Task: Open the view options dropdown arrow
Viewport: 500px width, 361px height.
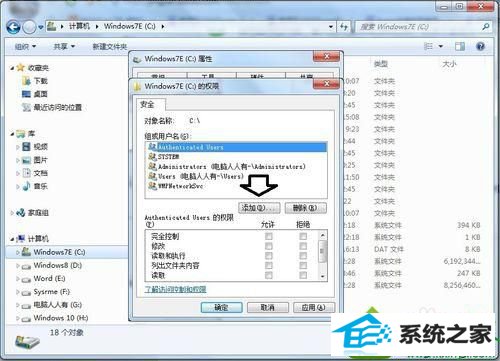Action: coord(441,46)
